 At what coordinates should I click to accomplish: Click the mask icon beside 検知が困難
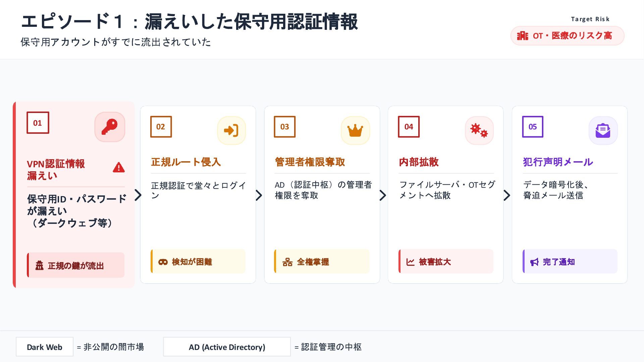(x=163, y=262)
